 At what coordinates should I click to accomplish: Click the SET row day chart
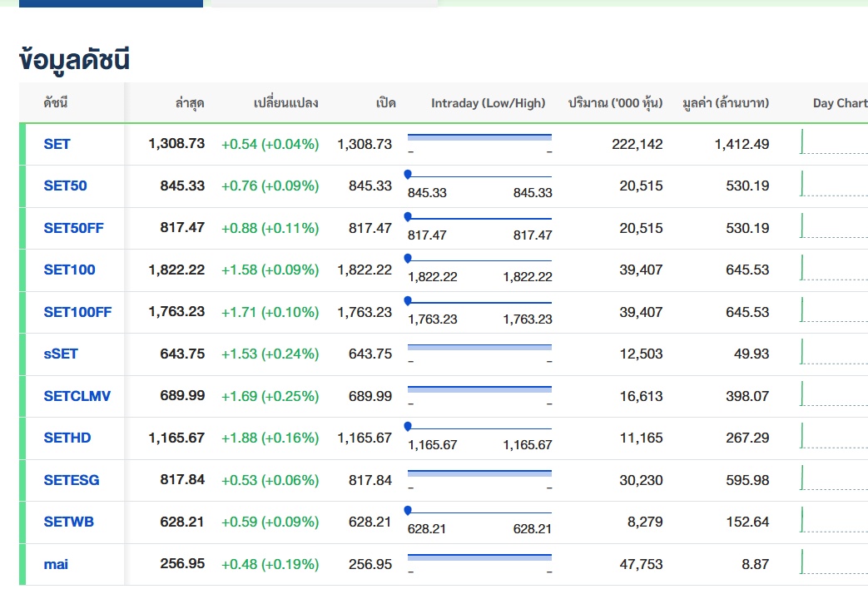833,143
